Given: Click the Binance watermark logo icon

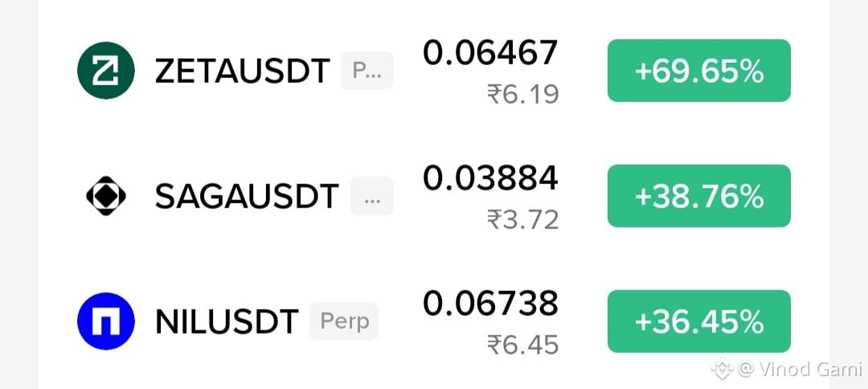Looking at the screenshot, I should click(x=723, y=369).
